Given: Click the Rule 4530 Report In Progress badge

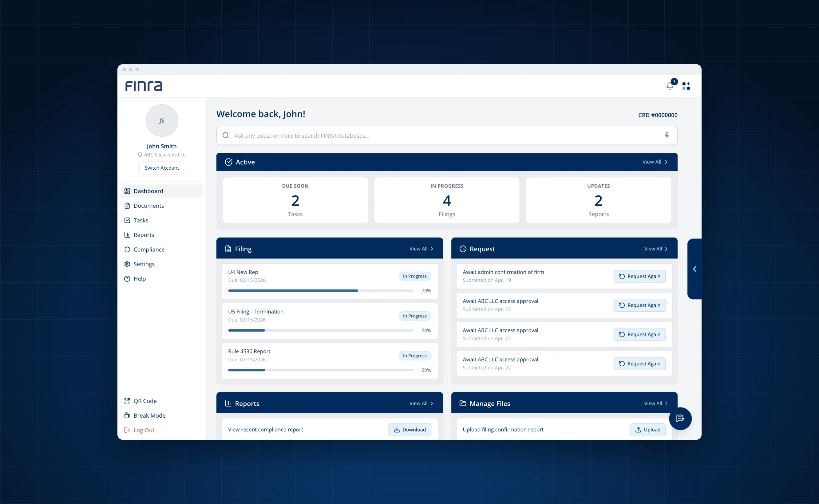Looking at the screenshot, I should pyautogui.click(x=414, y=356).
